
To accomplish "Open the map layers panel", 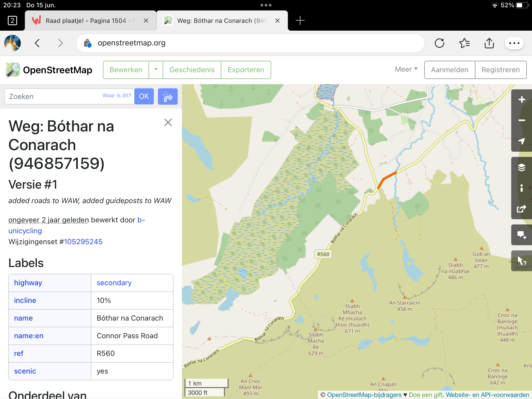I will point(521,168).
